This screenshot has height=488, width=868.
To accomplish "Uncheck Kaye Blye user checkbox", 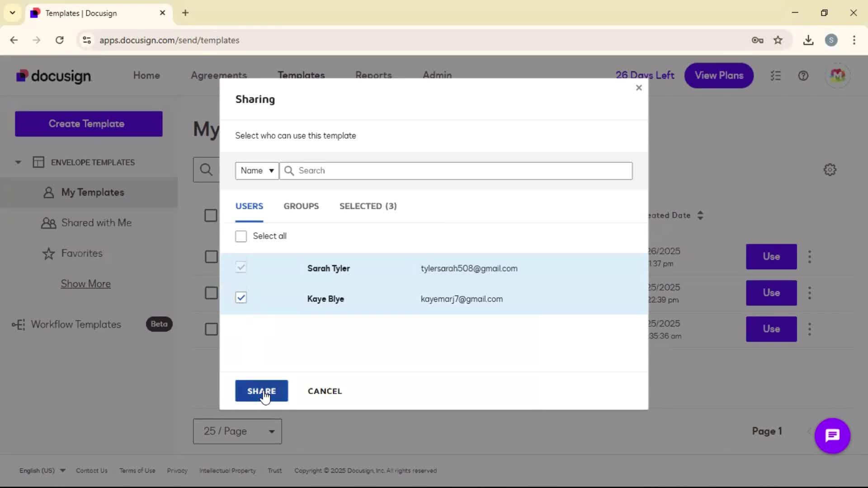I will point(241,298).
